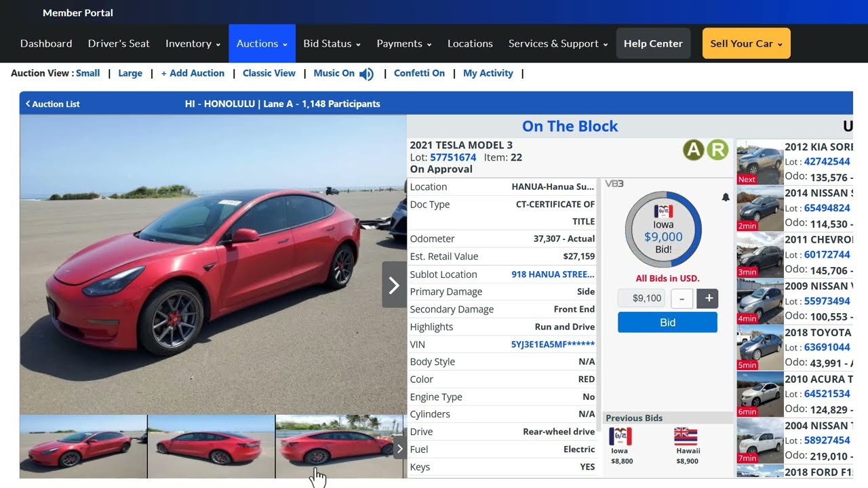Screen dimensions: 868x488
Task: Click the Music On speaker icon
Action: [x=366, y=74]
